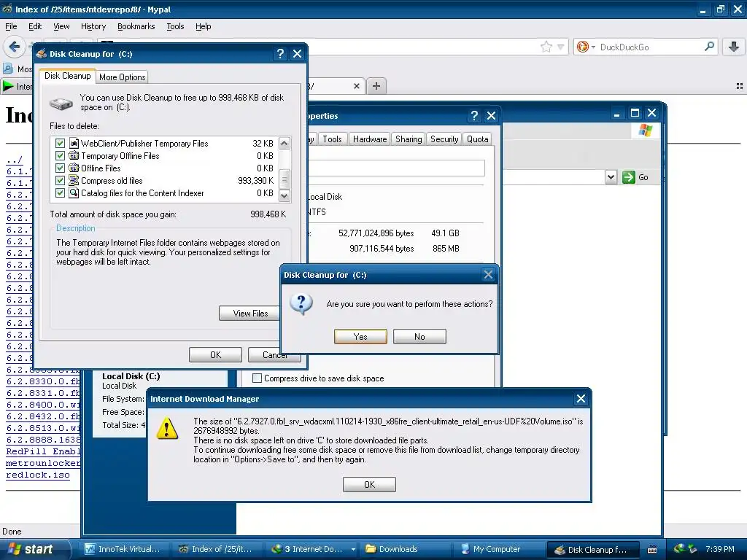The height and width of the screenshot is (560, 747).
Task: Open the History menu
Action: click(x=93, y=26)
